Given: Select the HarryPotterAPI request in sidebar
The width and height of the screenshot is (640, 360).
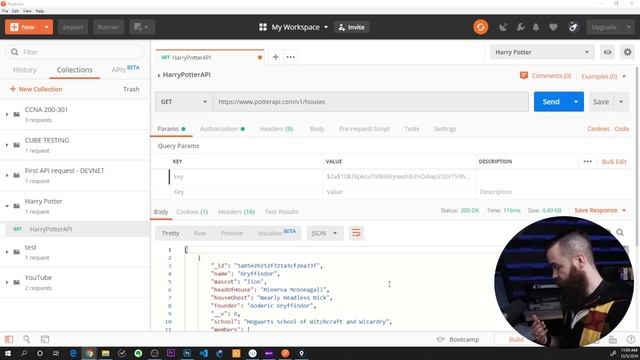Looking at the screenshot, I should pos(75,229).
